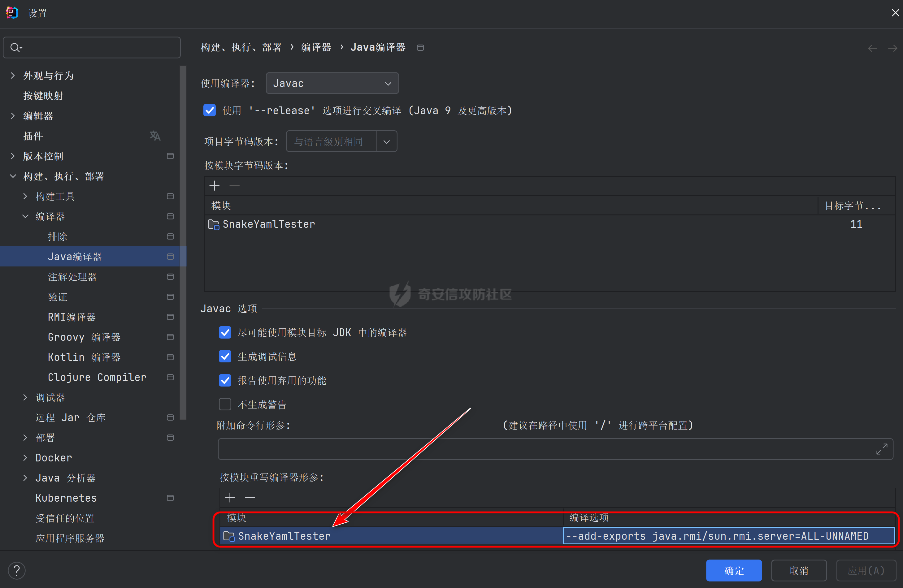Click the project-level icon next to Kotlin 编译器
The height and width of the screenshot is (588, 903).
170,357
